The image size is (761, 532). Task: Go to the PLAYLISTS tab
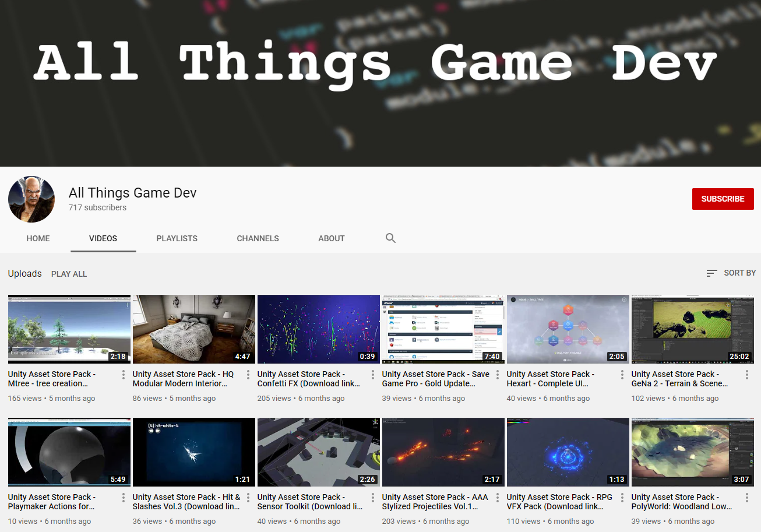[x=177, y=238]
